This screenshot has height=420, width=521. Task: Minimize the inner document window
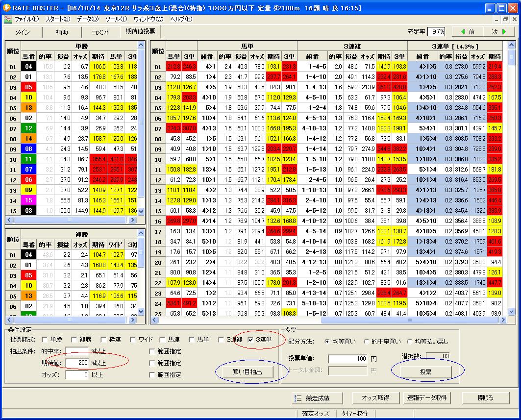[496, 19]
